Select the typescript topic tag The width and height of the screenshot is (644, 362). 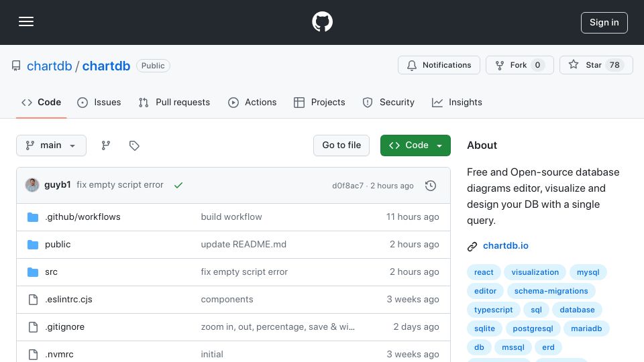tap(493, 310)
